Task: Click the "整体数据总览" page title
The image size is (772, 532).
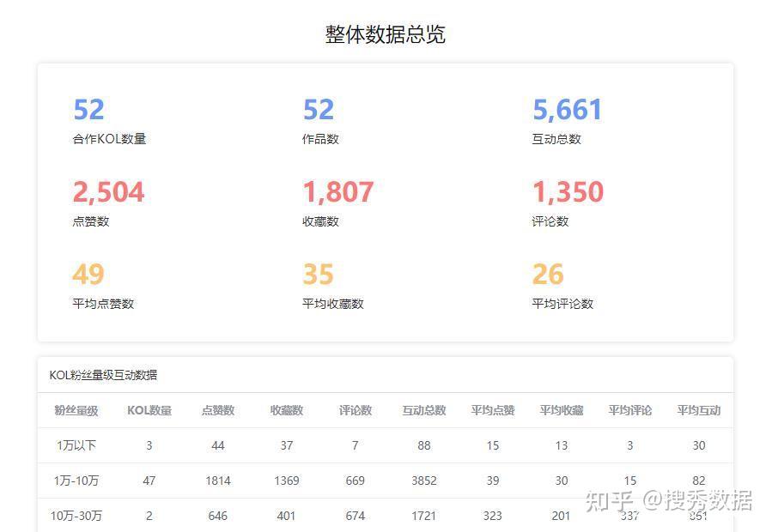Action: click(x=385, y=34)
